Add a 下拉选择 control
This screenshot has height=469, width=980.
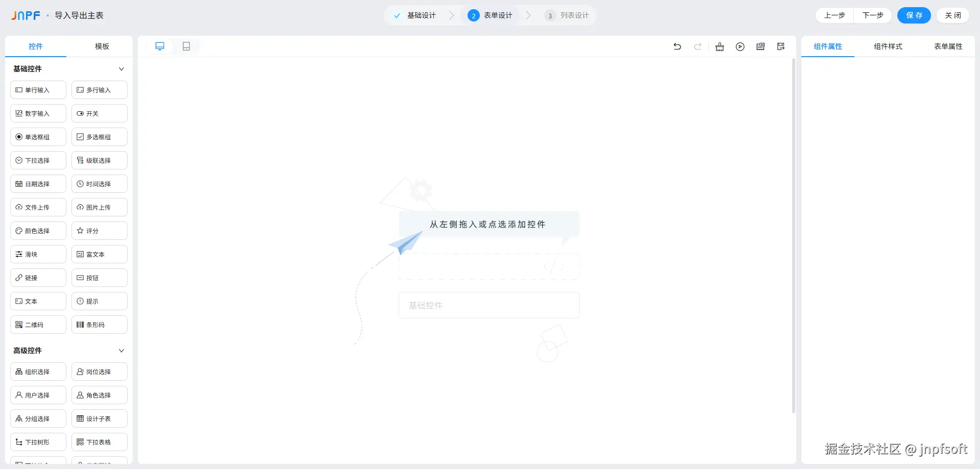(x=38, y=160)
